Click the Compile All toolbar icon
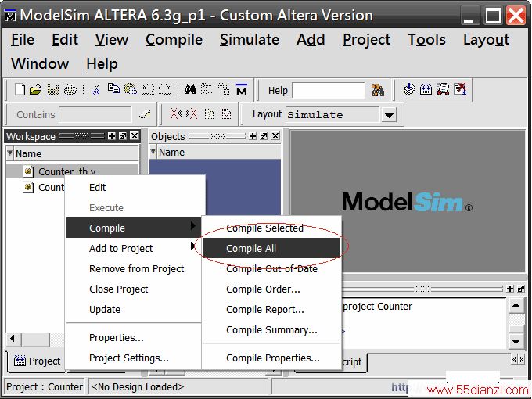The image size is (532, 399). 426,89
